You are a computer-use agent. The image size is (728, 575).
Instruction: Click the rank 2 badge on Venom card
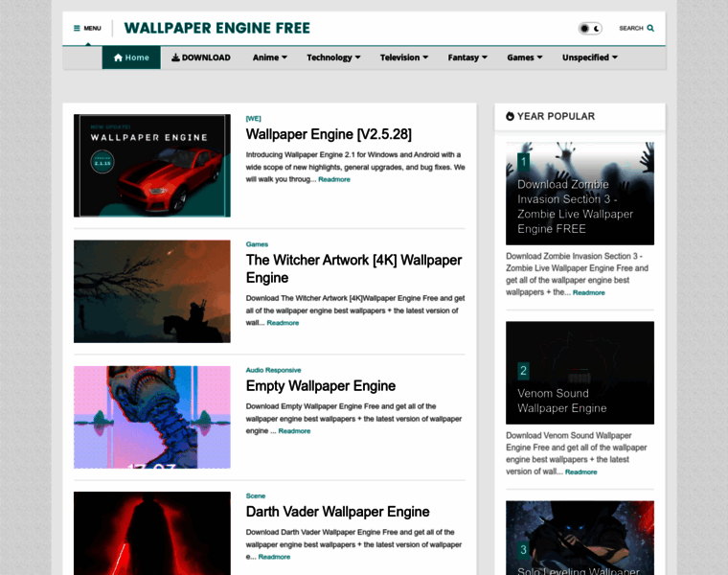(523, 371)
